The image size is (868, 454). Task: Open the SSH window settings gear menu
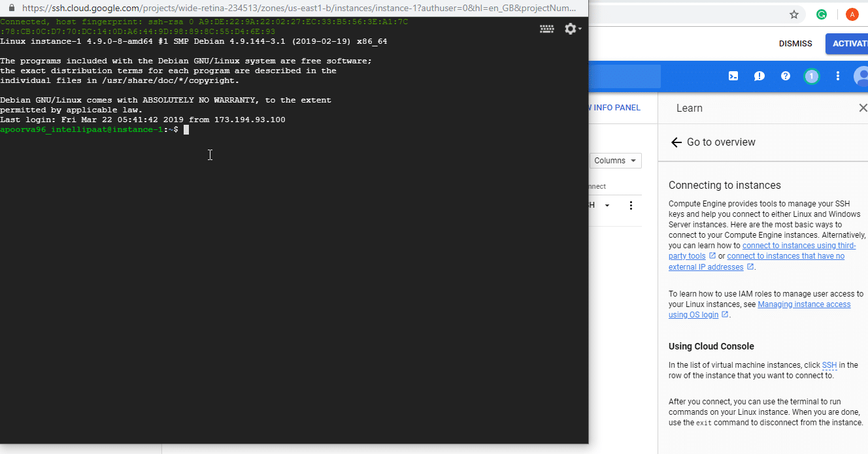(x=573, y=29)
